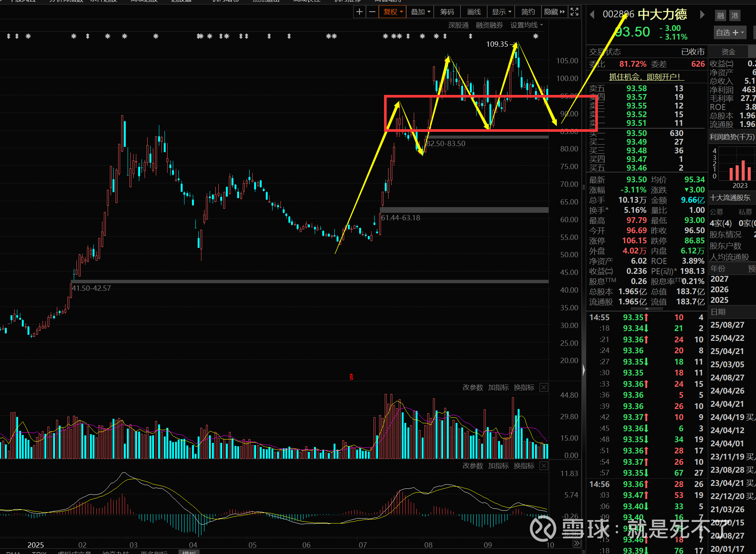
Task: Expand the 设置均线 moving average menu
Action: 526,25
